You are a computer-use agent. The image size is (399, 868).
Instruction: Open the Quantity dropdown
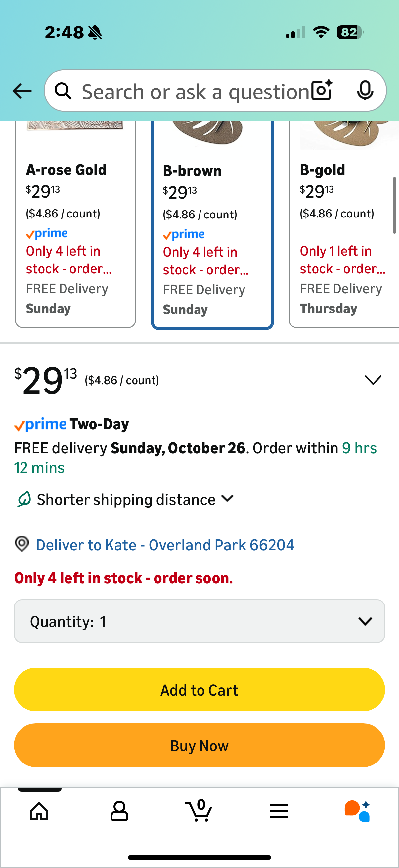pos(199,621)
